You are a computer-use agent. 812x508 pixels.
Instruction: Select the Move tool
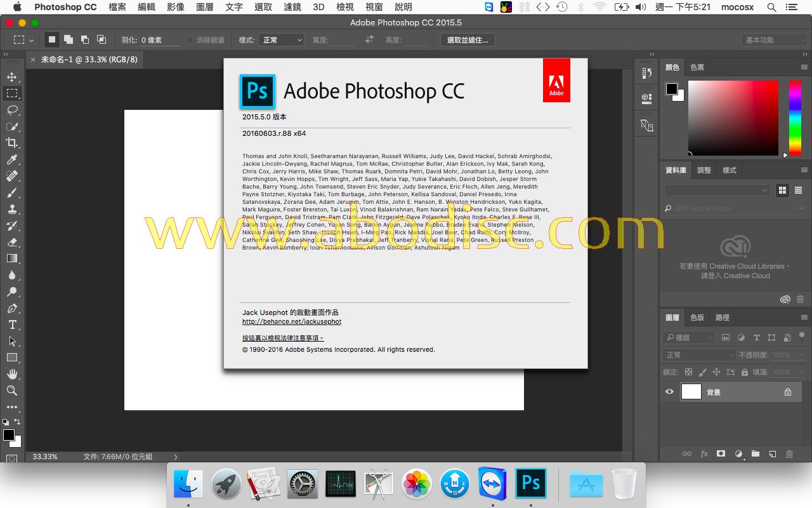pos(11,77)
